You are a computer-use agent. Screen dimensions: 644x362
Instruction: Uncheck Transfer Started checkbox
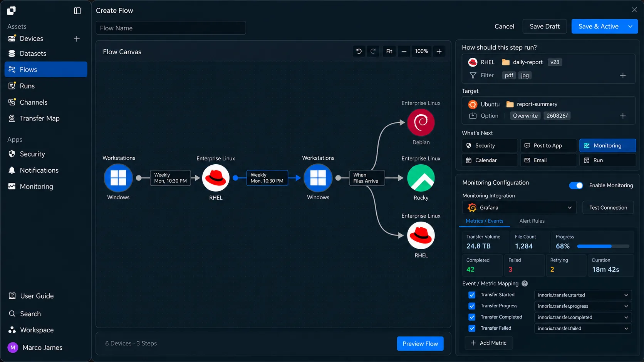(472, 295)
